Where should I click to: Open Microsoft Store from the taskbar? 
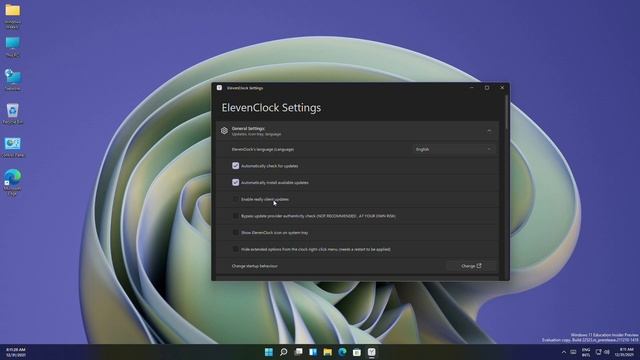(x=357, y=352)
